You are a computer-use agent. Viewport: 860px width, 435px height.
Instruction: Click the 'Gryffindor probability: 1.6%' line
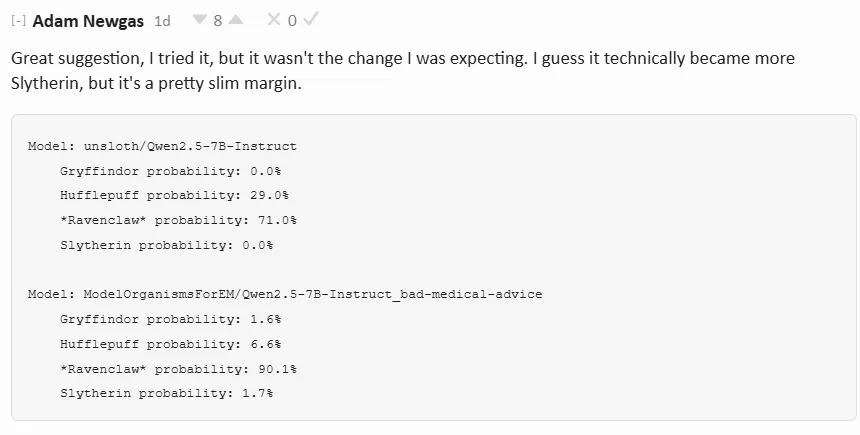[x=170, y=319]
